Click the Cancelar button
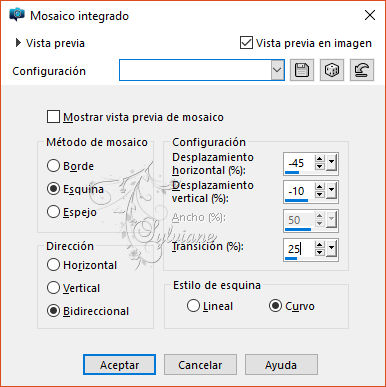386x387 pixels. 200,365
